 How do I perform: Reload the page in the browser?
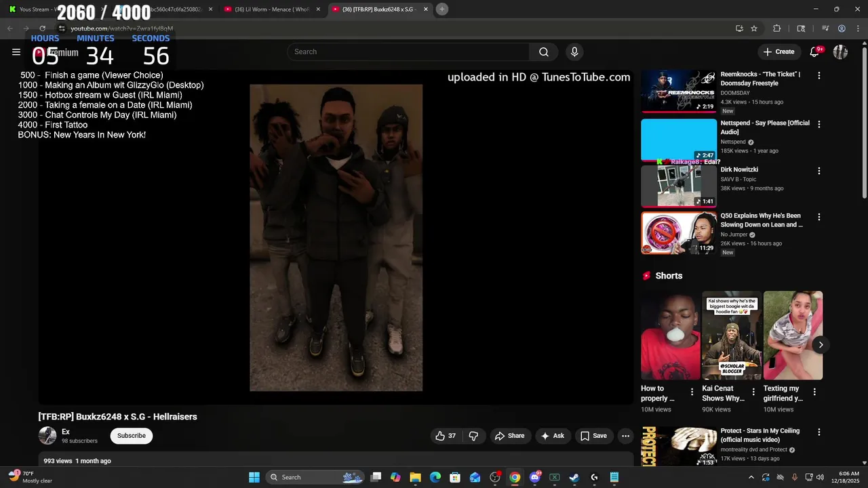tap(42, 28)
